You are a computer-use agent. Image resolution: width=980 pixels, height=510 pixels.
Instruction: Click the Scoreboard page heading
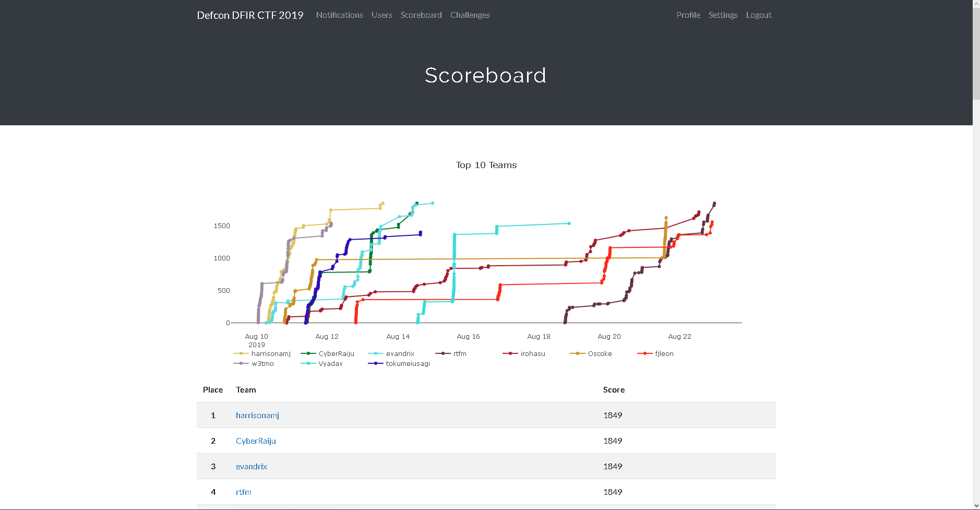pyautogui.click(x=485, y=75)
